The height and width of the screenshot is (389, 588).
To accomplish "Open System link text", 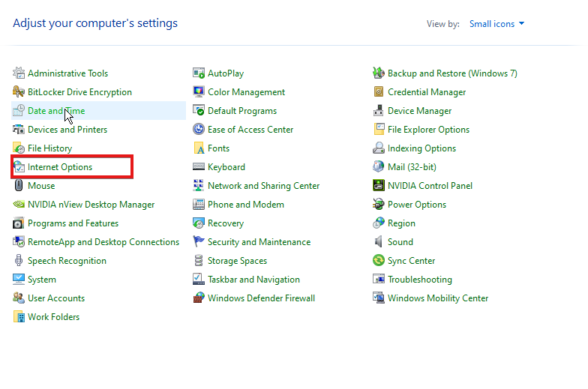I will [x=42, y=280].
